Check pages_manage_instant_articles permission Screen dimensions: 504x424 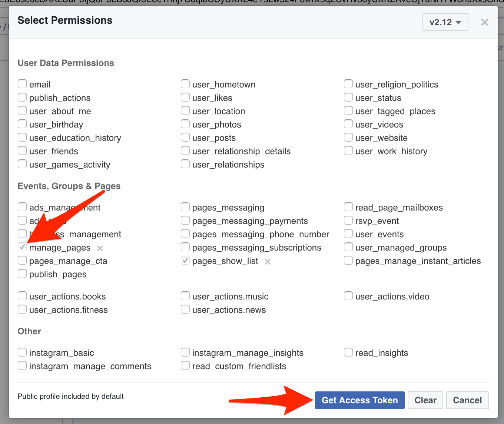348,260
